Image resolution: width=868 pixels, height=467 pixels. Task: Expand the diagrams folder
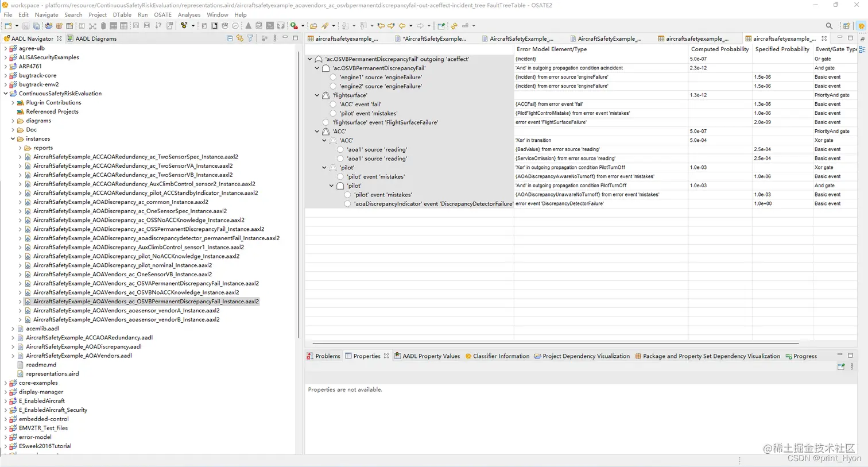pyautogui.click(x=13, y=121)
